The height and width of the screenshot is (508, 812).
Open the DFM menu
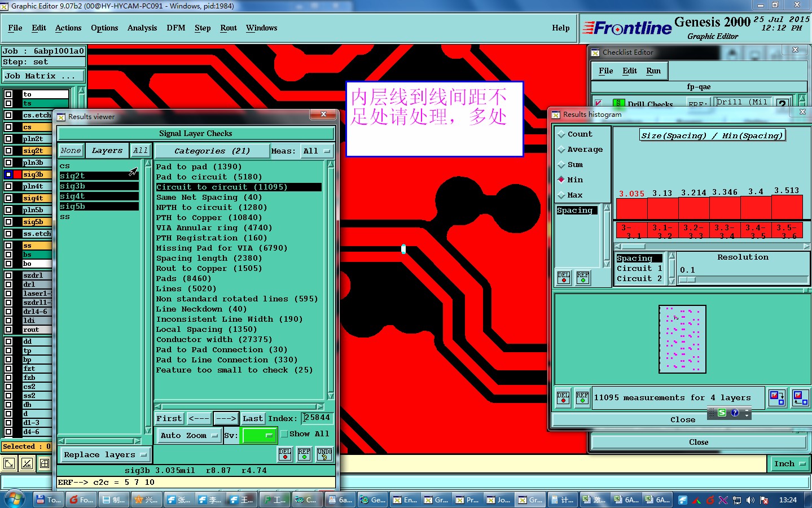176,28
